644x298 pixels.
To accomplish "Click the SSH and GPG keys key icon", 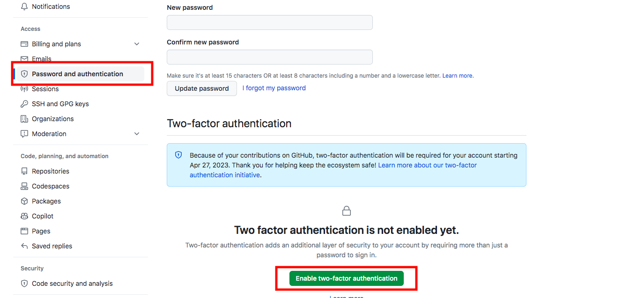I will click(24, 103).
